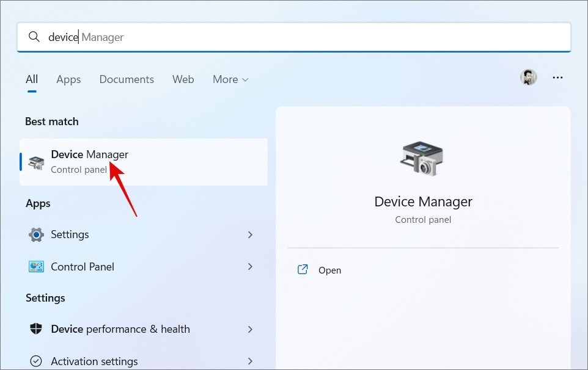Open the Control Panel result
This screenshot has width=588, height=370.
(144, 267)
